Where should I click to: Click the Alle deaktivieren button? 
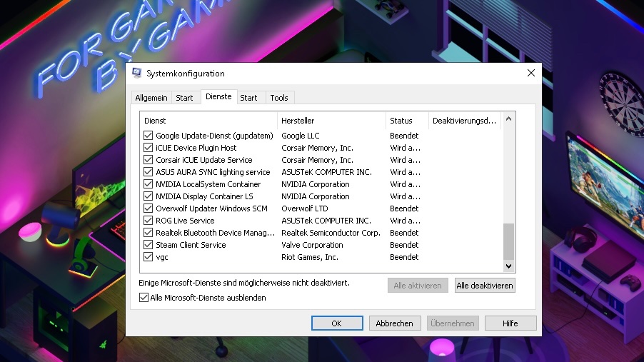(x=485, y=286)
